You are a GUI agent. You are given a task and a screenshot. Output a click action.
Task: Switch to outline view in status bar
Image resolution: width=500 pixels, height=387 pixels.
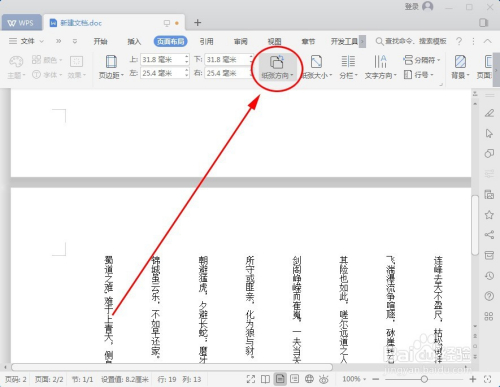click(295, 379)
